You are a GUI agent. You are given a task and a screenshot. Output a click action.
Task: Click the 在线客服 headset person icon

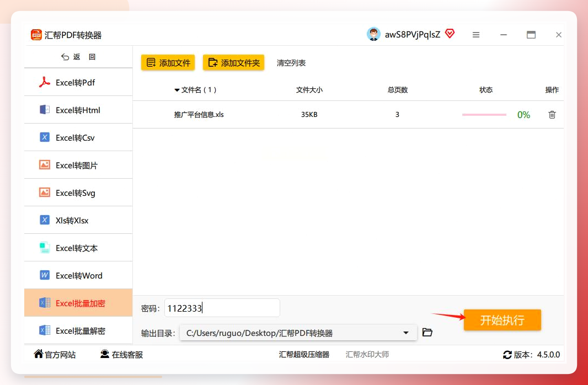pos(105,354)
